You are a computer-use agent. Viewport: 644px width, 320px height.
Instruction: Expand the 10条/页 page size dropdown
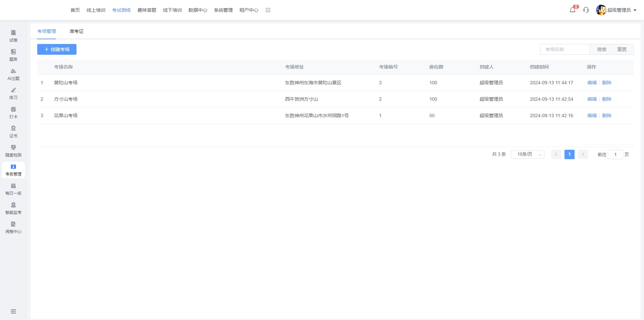tap(527, 154)
